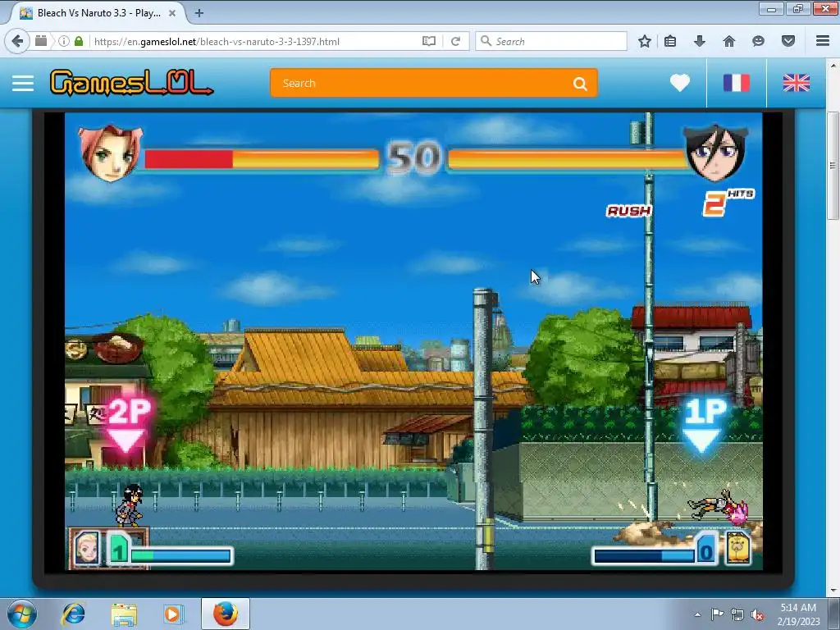Click the GamesLOL logo
This screenshot has height=630, width=840.
click(131, 83)
